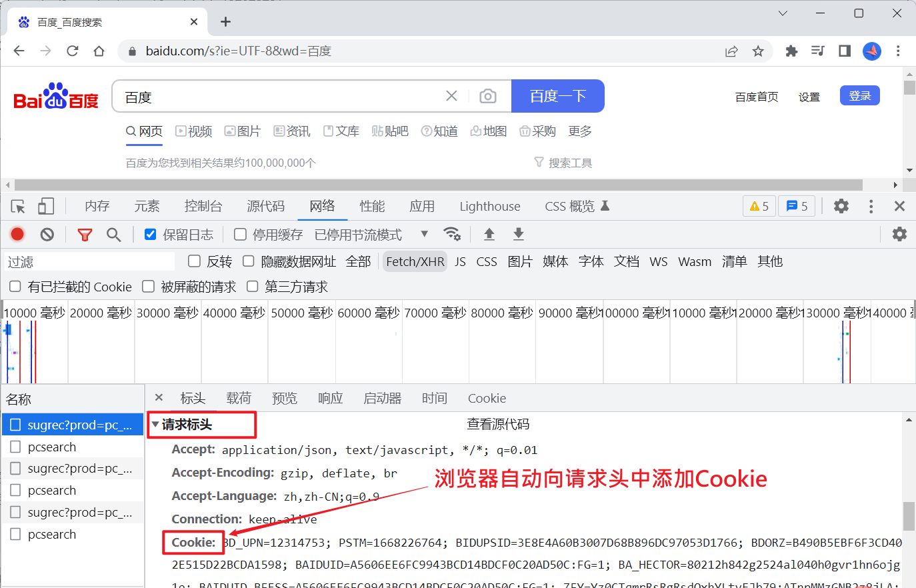
Task: Click the 登录 login button
Action: point(860,96)
